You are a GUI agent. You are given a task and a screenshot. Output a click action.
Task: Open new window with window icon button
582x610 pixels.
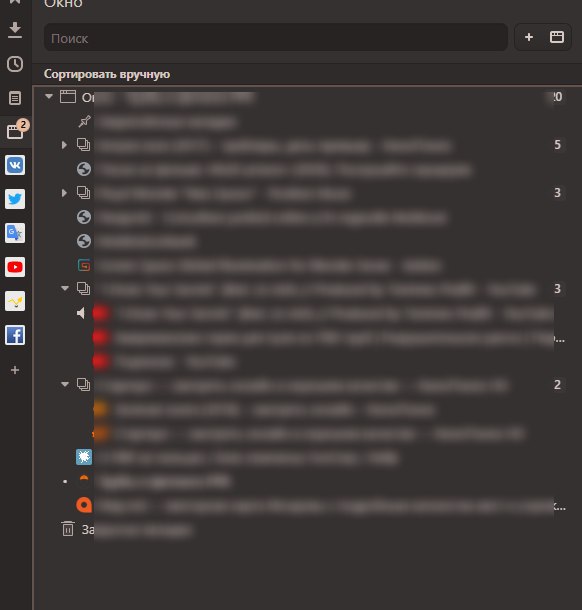[557, 37]
